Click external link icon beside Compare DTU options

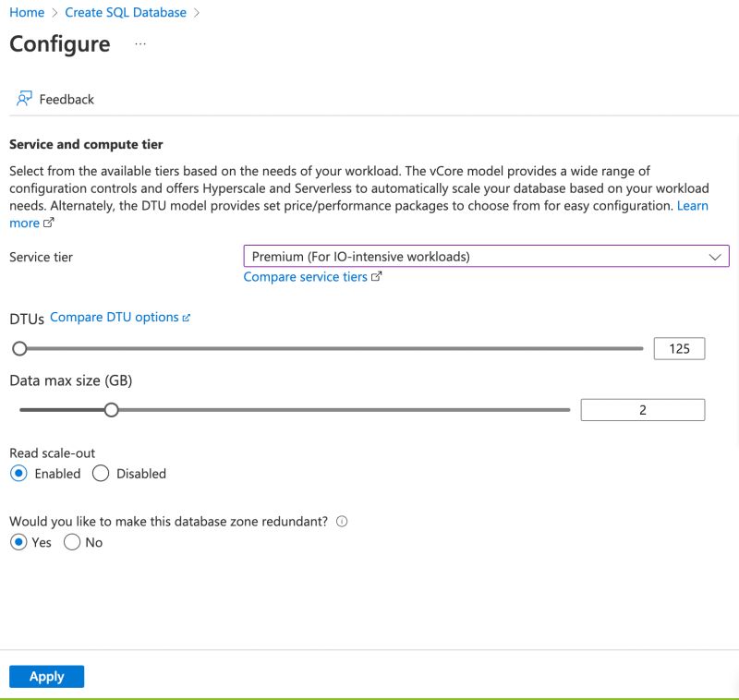(x=185, y=316)
